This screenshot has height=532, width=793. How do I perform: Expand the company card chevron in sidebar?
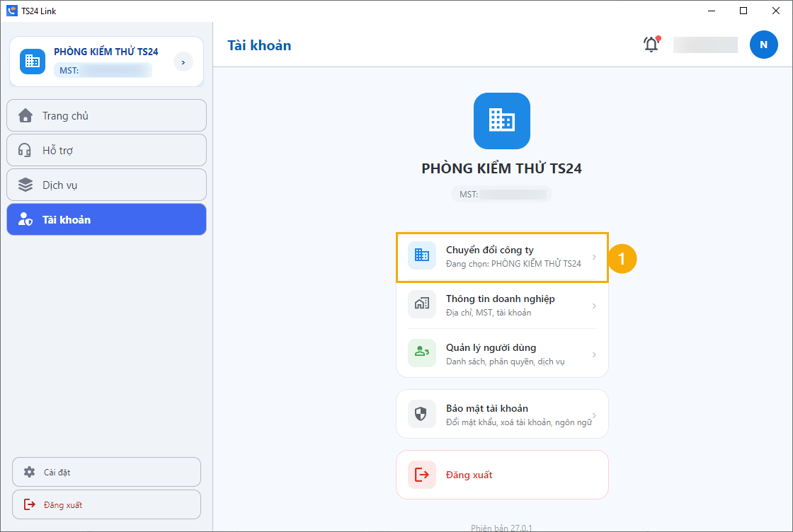[183, 62]
